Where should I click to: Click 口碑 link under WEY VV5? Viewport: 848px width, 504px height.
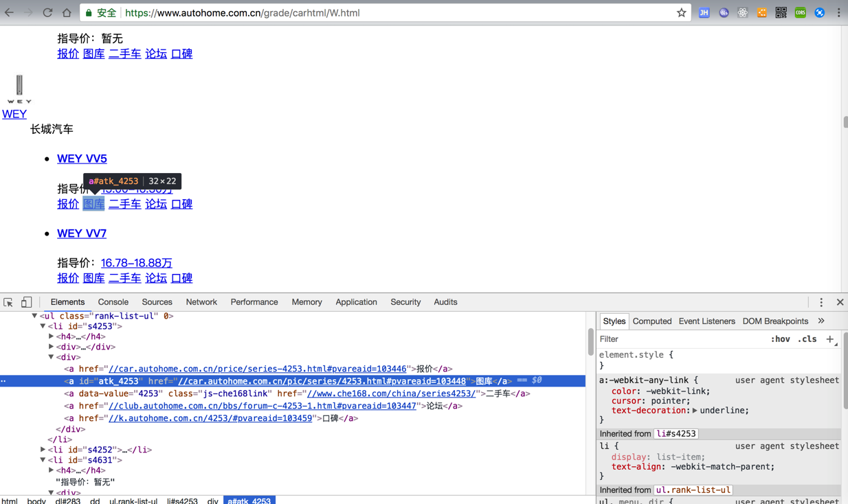[x=181, y=204]
